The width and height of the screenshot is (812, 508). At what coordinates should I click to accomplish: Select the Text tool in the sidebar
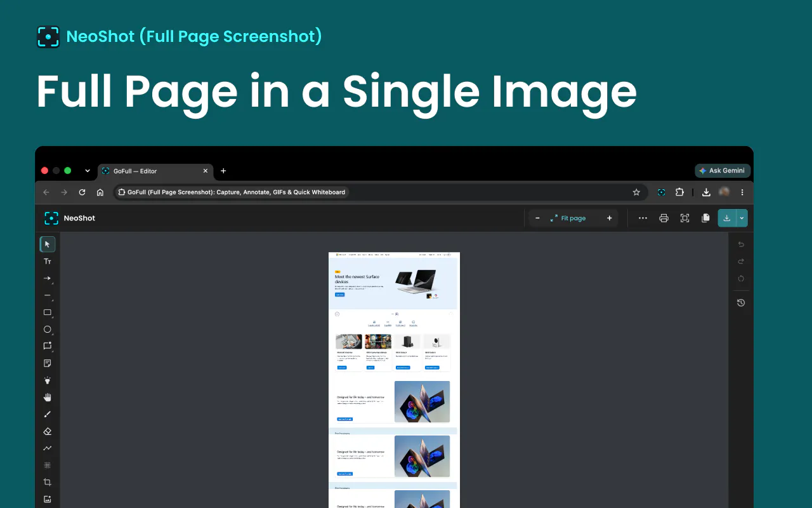coord(47,261)
